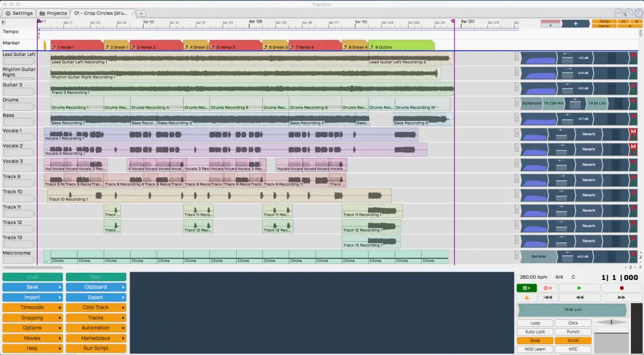Expand the Options menu
The image size is (644, 355).
pyautogui.click(x=33, y=328)
